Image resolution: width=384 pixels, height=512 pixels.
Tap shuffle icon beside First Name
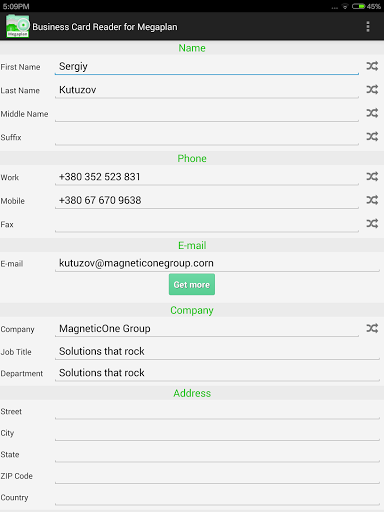(372, 66)
